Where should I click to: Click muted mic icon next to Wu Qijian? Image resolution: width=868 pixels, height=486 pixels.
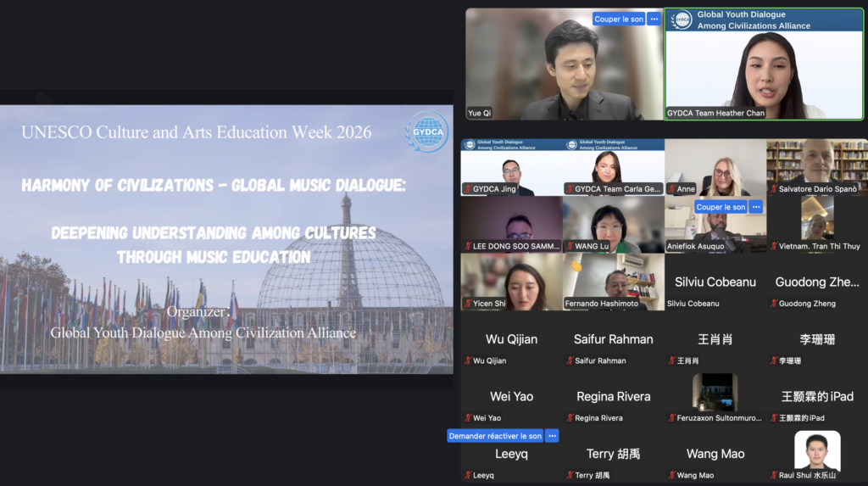(x=468, y=360)
